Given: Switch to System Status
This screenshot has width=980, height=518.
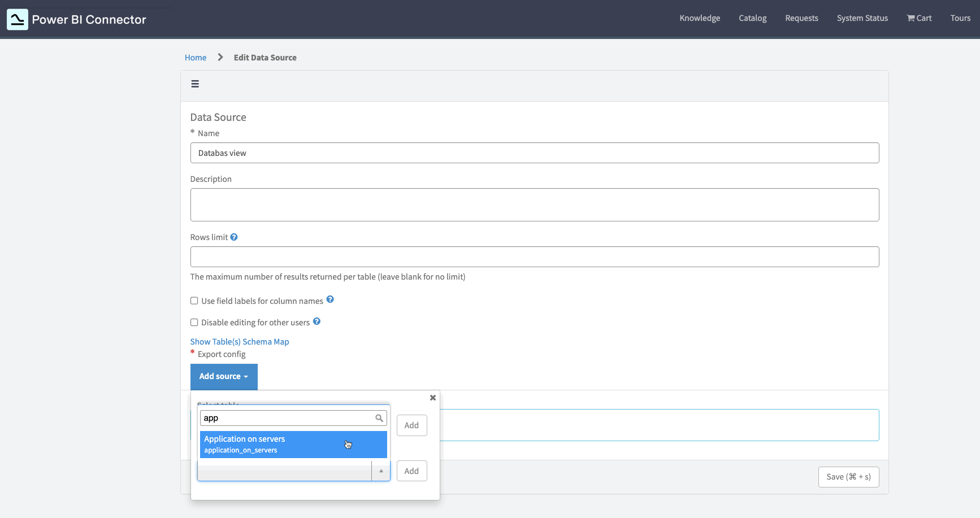Looking at the screenshot, I should click(862, 18).
